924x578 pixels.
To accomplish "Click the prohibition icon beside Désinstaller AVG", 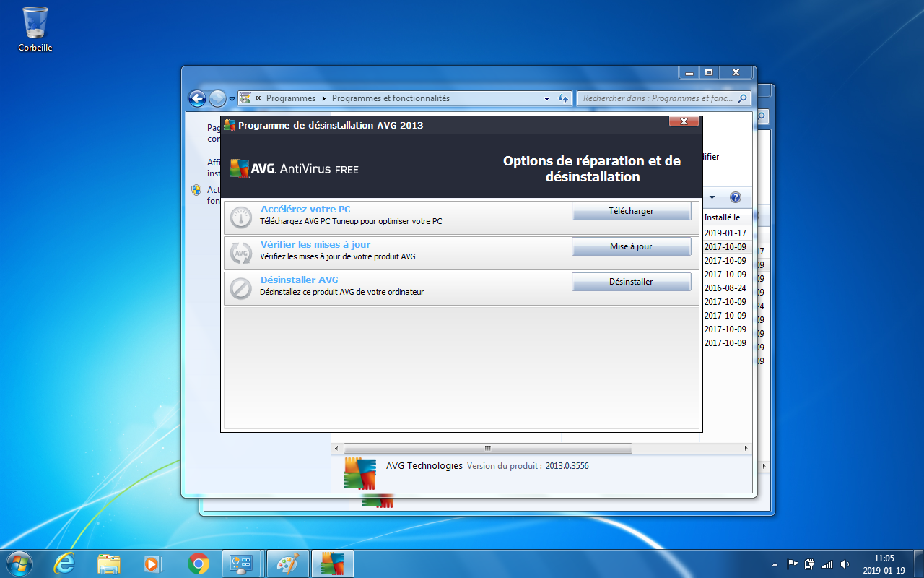I will tap(240, 288).
